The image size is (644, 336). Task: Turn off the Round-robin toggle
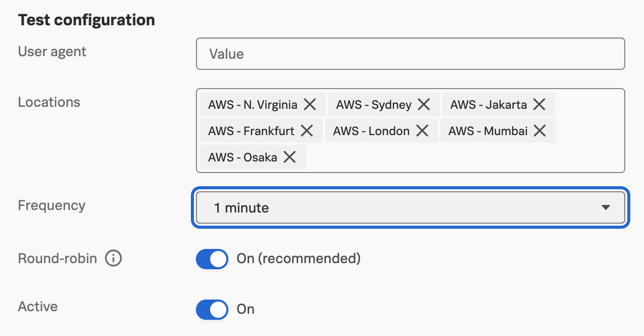212,259
